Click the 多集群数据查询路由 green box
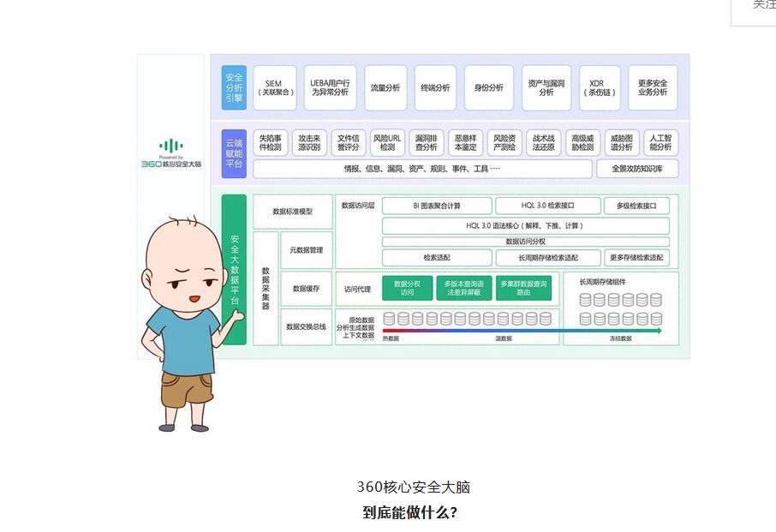 click(x=522, y=288)
